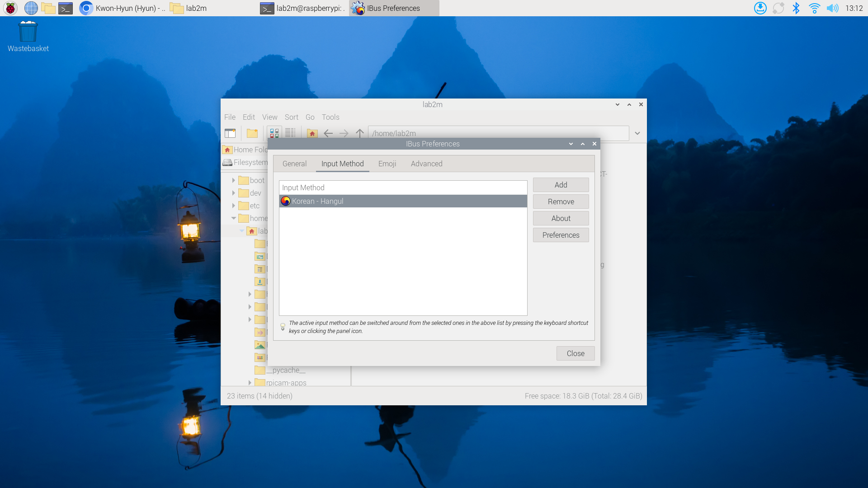Expand the boot folder
868x488 pixels.
[234, 180]
